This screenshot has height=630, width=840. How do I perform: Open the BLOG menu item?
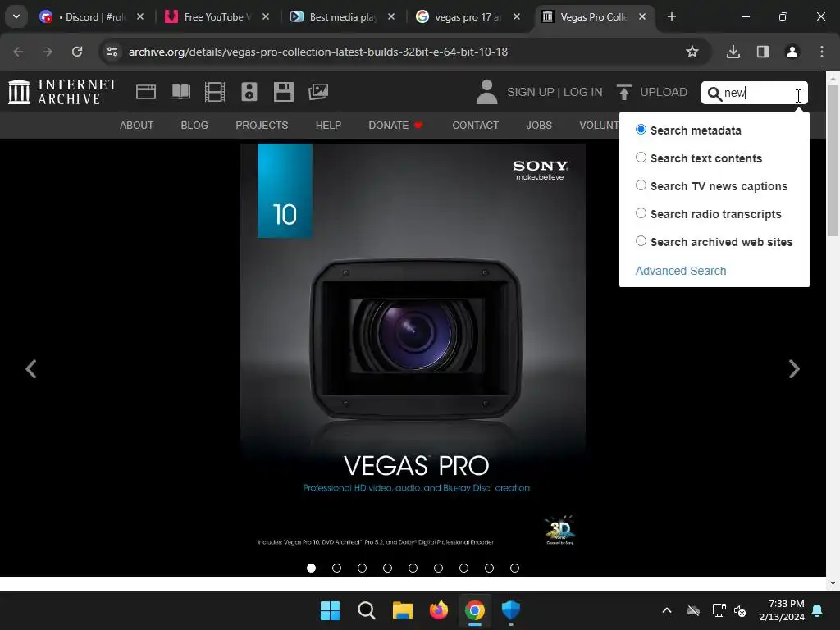[x=194, y=126]
